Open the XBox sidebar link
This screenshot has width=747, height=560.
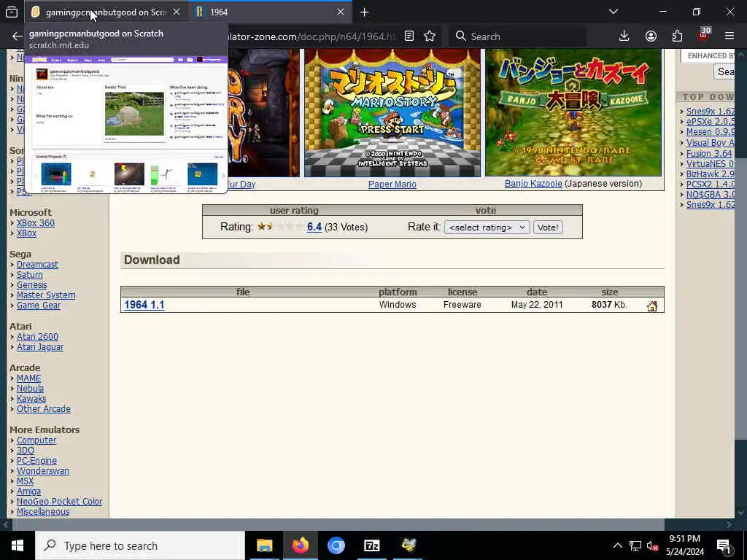coord(26,233)
